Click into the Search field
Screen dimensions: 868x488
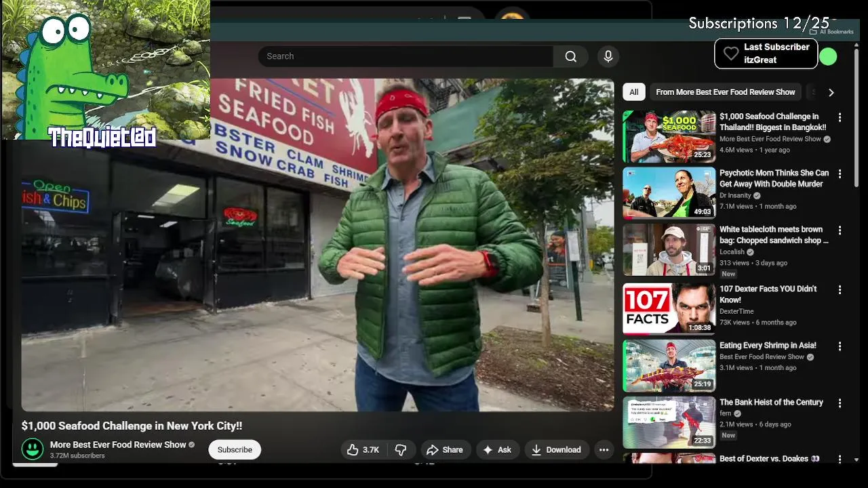click(x=406, y=56)
